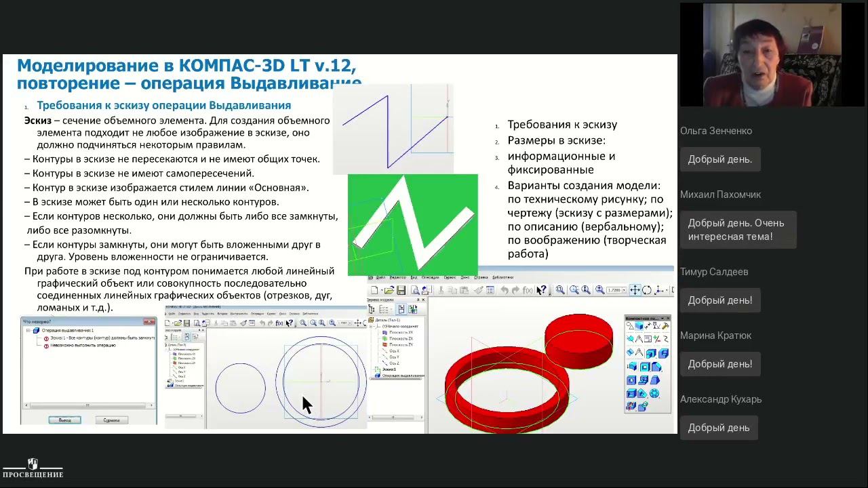Open the 'Вид' menu in 3D model window
The width and height of the screenshot is (868, 488).
[x=414, y=277]
